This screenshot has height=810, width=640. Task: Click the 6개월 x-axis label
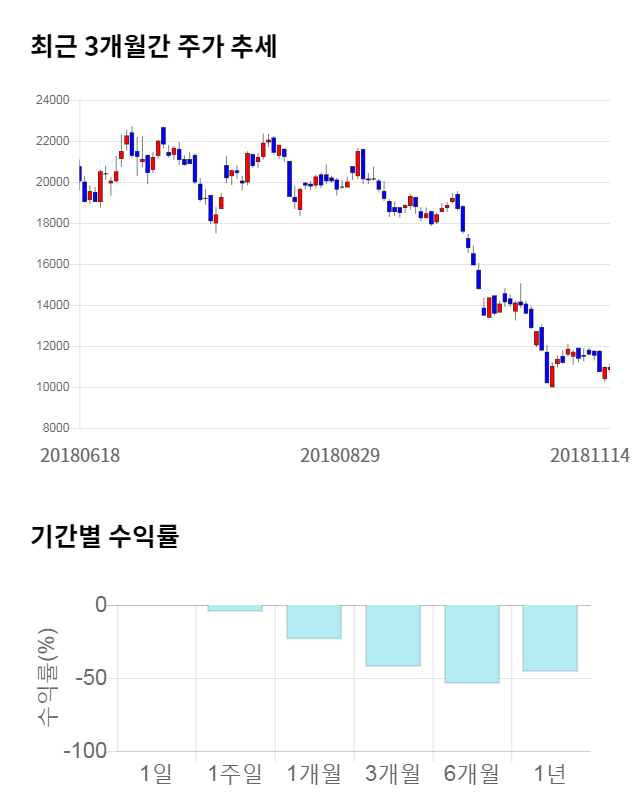[x=471, y=773]
